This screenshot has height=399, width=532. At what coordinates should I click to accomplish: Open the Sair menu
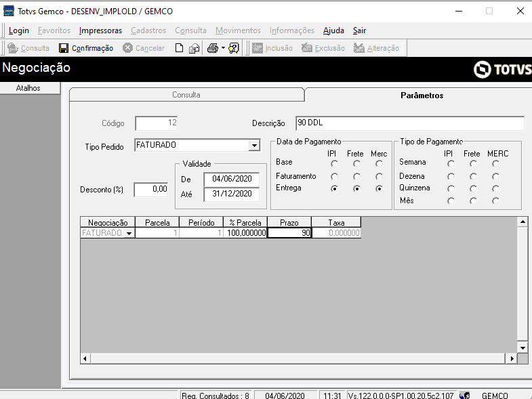pyautogui.click(x=359, y=30)
